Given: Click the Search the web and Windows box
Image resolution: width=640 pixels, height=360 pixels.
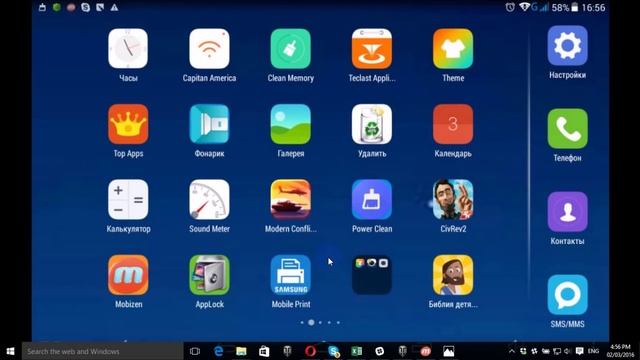Looking at the screenshot, I should coord(102,351).
